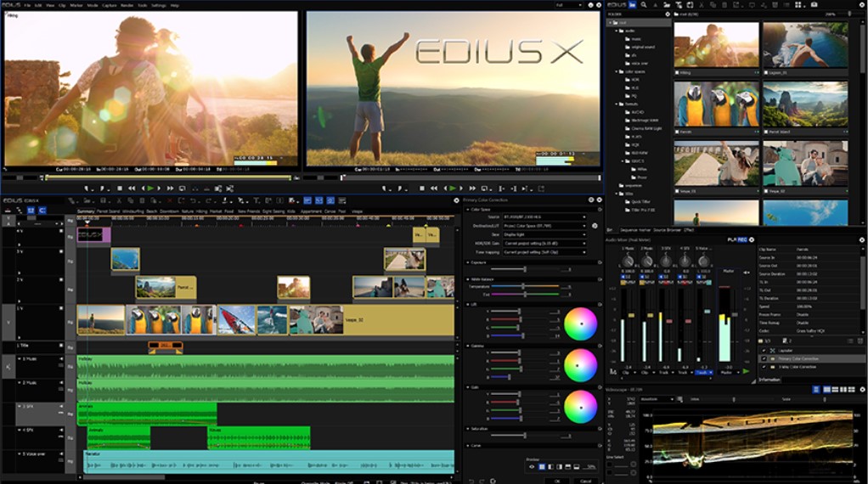
Task: Select the EDIUS X title clip on timeline
Action: tap(93, 235)
